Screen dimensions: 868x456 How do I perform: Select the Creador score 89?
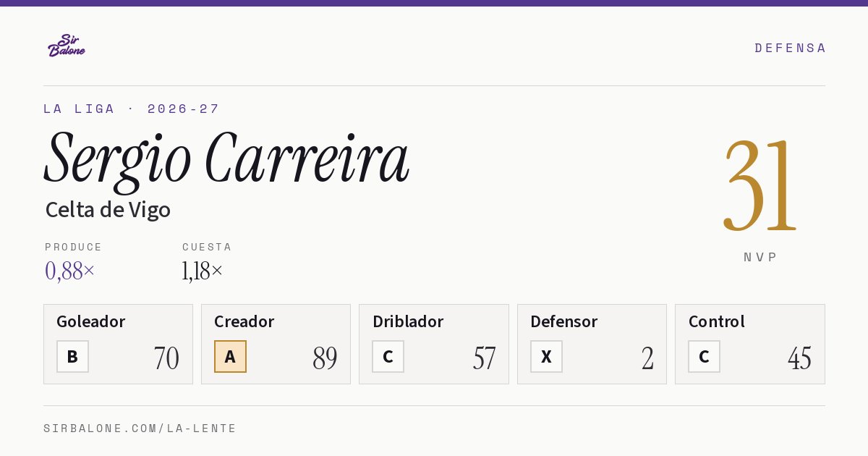tap(325, 358)
